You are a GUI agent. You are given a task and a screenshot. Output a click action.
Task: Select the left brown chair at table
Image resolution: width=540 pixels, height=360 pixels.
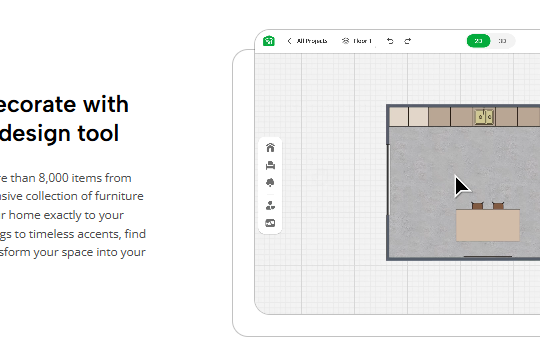[477, 205]
